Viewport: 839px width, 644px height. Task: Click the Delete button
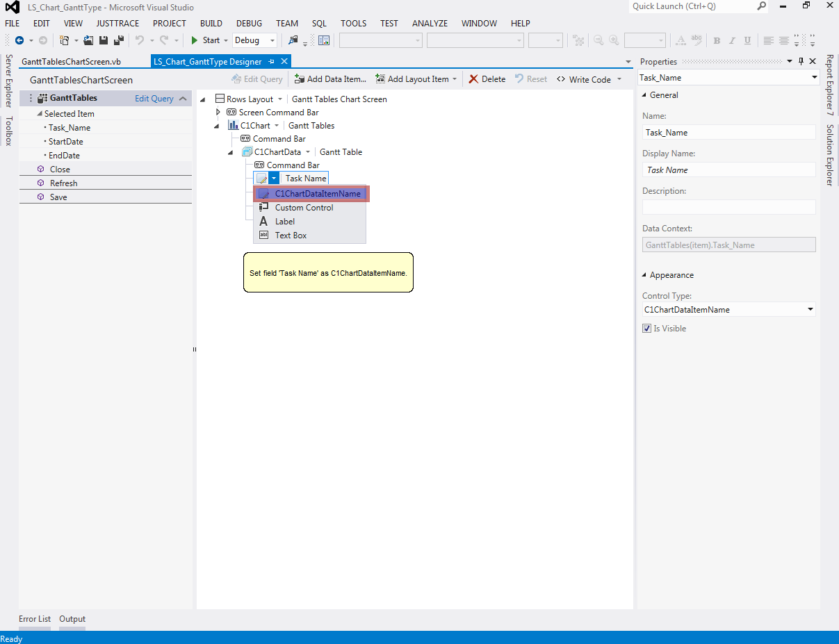click(487, 79)
